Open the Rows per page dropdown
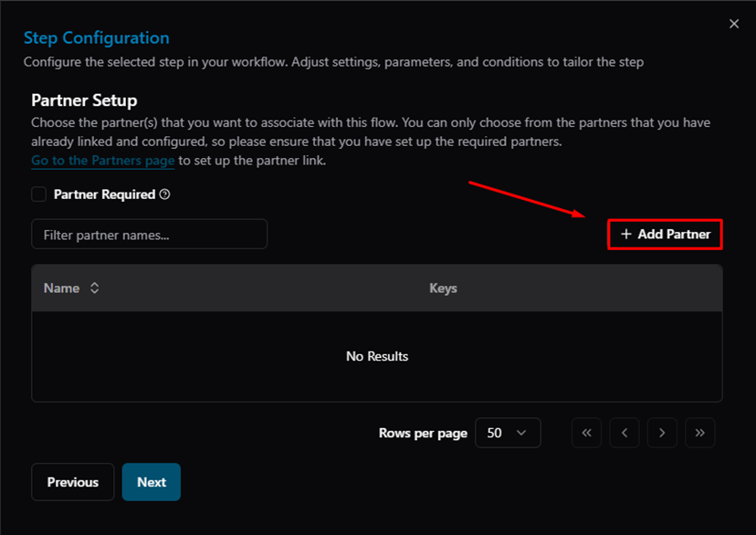This screenshot has height=535, width=756. [508, 433]
